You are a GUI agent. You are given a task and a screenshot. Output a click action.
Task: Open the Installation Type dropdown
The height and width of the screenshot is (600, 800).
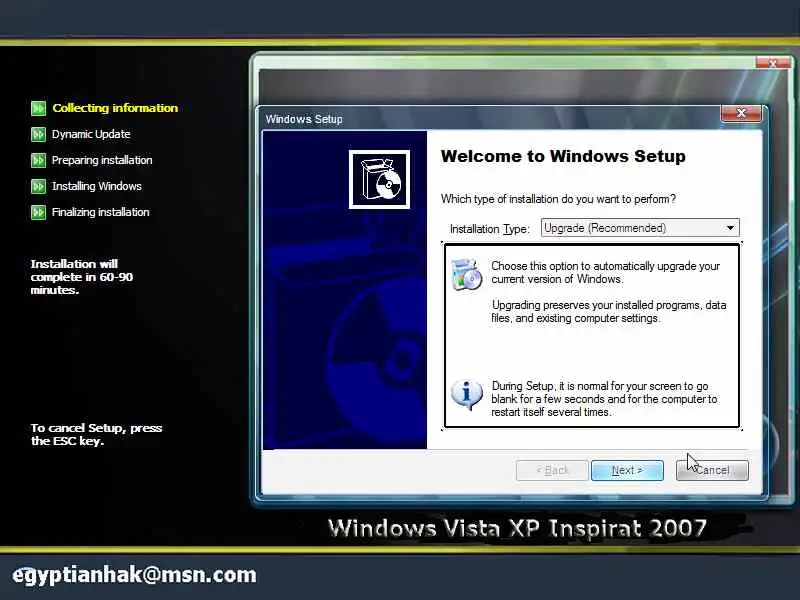tap(640, 228)
